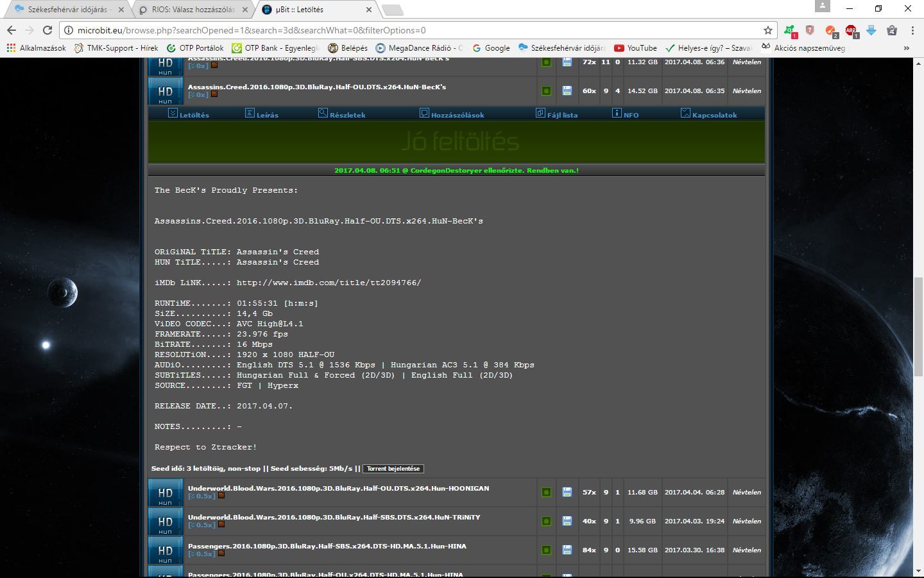Open Assassins.Creed Half-OU BecK's torrent title

(317, 87)
